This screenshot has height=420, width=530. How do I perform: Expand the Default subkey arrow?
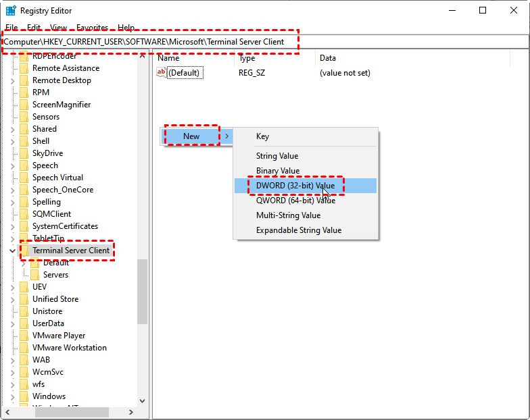click(x=24, y=263)
